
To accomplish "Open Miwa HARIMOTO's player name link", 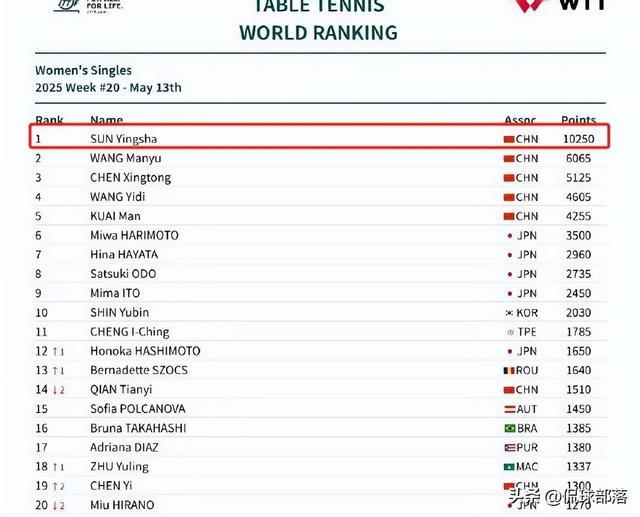I will [134, 235].
